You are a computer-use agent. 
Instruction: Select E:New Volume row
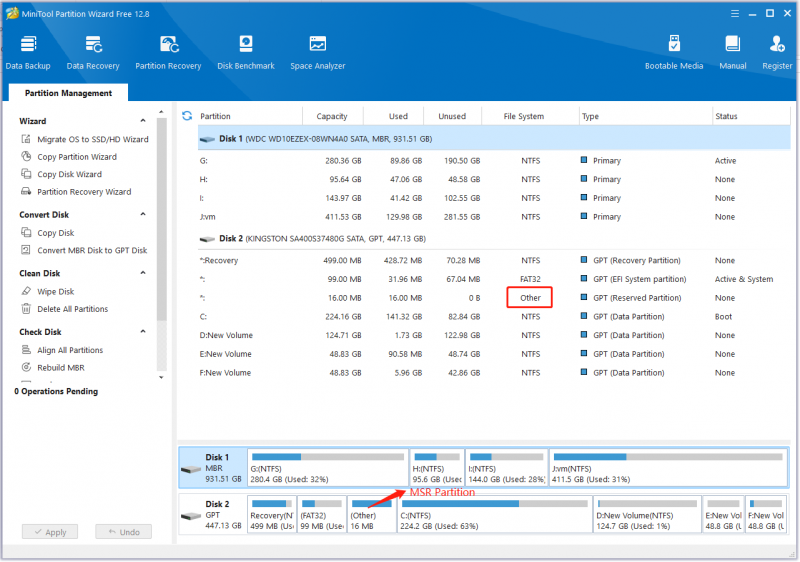[x=494, y=354]
